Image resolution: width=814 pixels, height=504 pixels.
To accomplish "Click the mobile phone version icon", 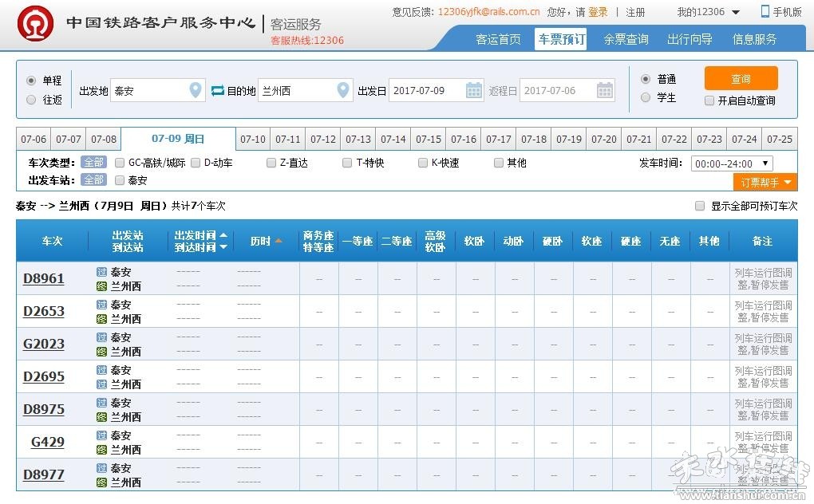I will 765,11.
